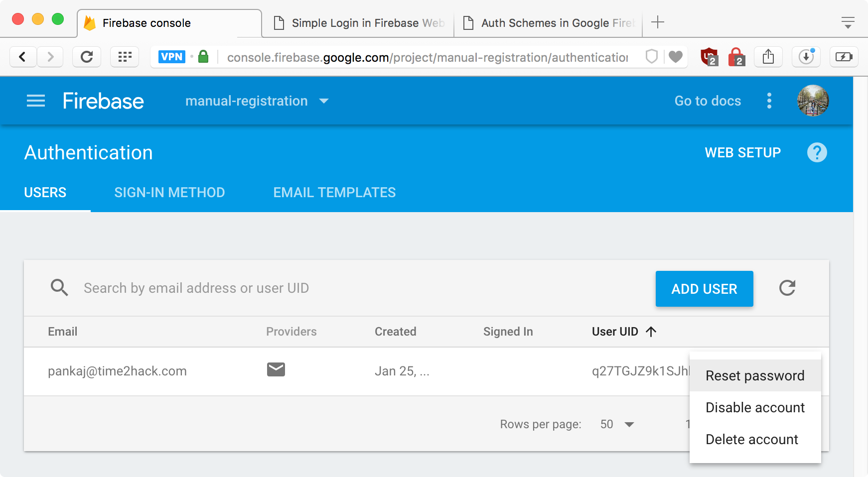The image size is (868, 477).
Task: Click the share icon in the browser toolbar
Action: click(x=768, y=57)
